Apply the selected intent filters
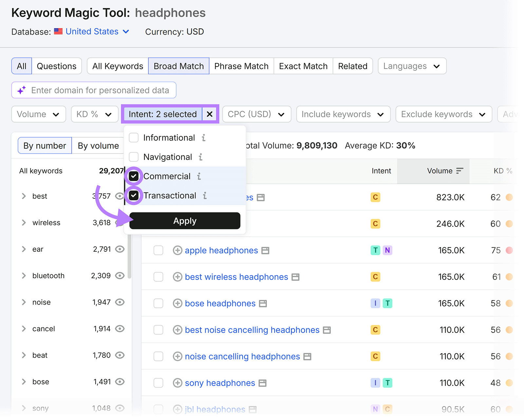 [x=185, y=221]
